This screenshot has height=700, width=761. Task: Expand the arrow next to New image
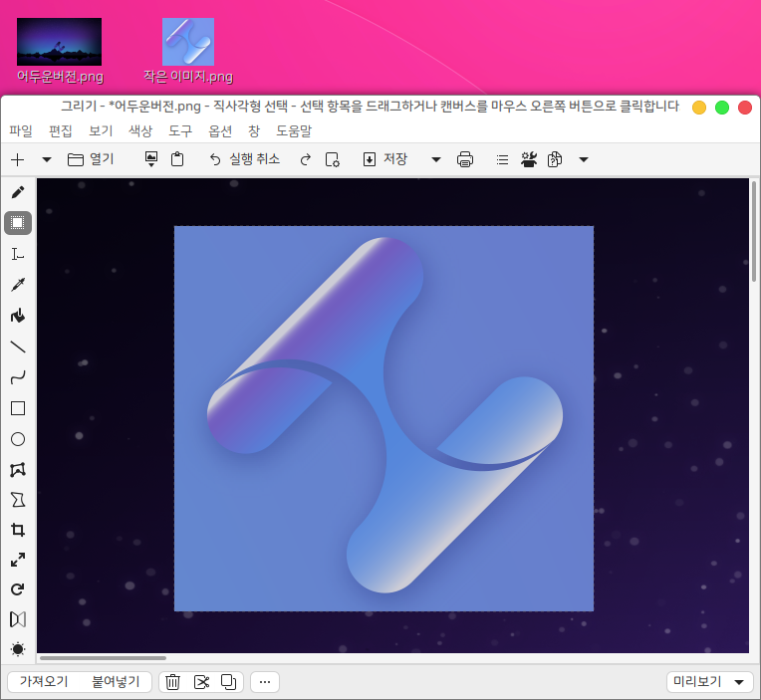(46, 159)
